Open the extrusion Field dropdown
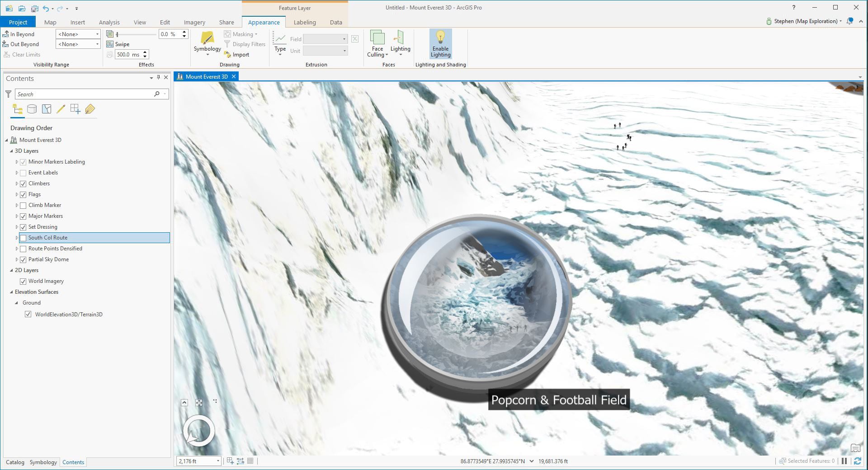Viewport: 868px width, 470px height. coord(325,39)
